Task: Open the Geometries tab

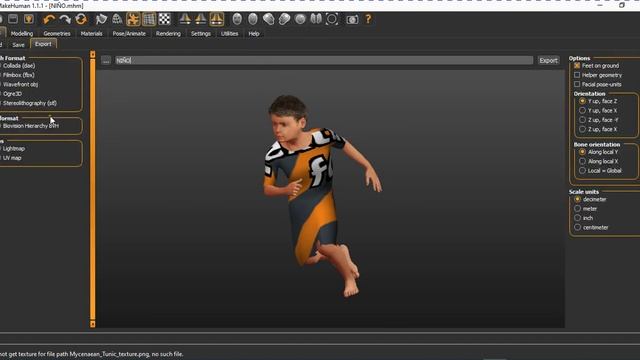Action: pos(57,33)
